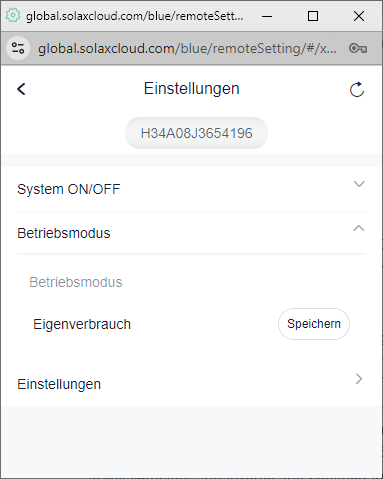Image resolution: width=383 pixels, height=479 pixels.
Task: Reload settings with the refresh icon
Action: point(357,89)
